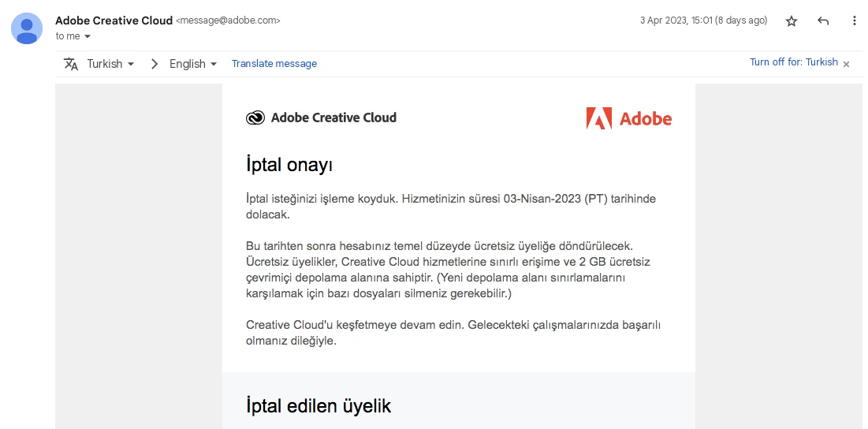This screenshot has width=868, height=429.
Task: Click the paragraph starting 'İptal isteğinizi işleme koyduk'
Action: coord(451,207)
